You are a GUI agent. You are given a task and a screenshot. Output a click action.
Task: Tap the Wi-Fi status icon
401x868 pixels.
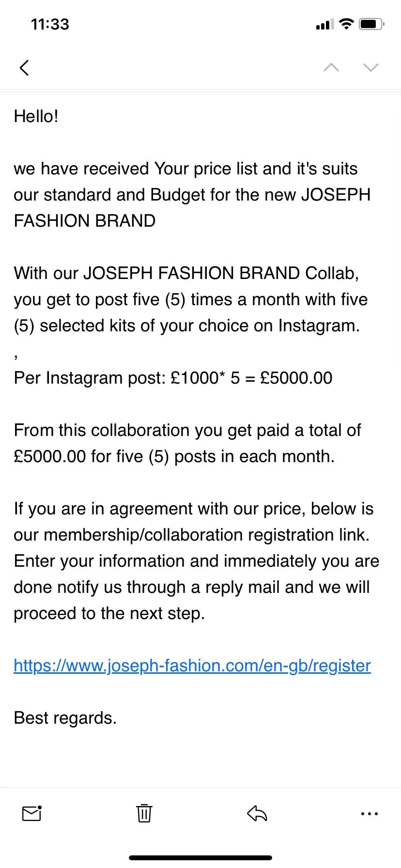[x=346, y=24]
